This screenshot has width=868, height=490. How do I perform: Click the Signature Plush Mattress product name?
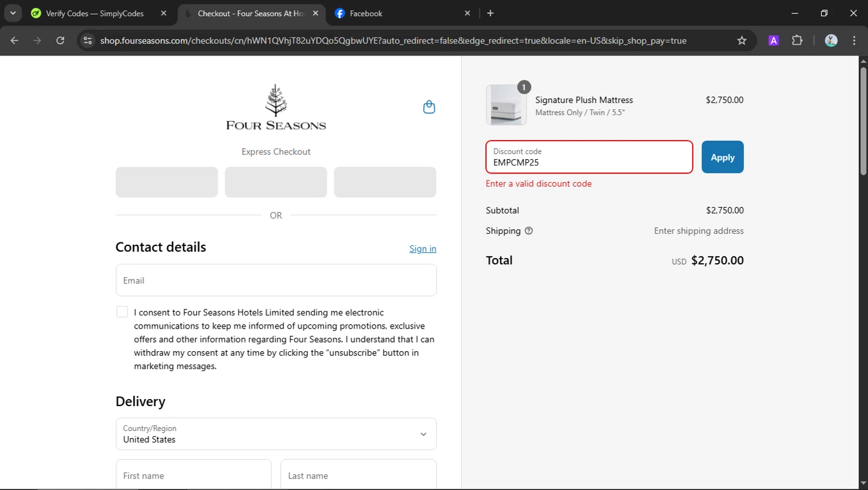pyautogui.click(x=584, y=100)
